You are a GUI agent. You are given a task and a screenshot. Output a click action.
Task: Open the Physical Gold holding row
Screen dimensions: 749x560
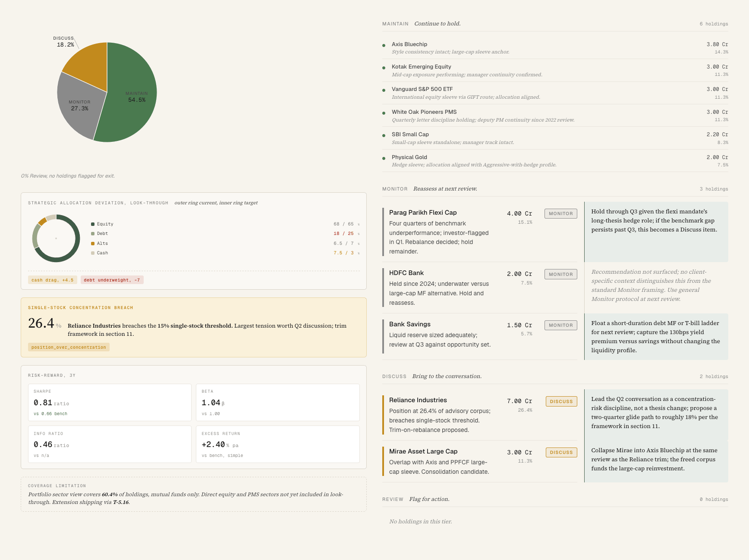555,161
